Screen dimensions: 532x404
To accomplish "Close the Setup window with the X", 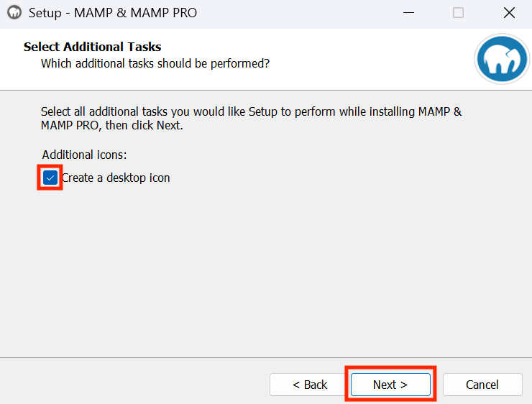I will (x=509, y=13).
